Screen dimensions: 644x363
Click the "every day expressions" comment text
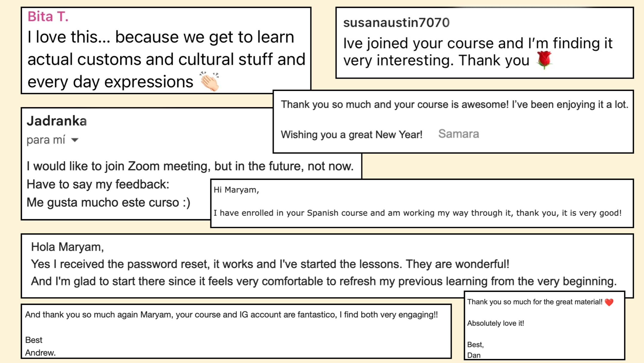[x=110, y=82]
